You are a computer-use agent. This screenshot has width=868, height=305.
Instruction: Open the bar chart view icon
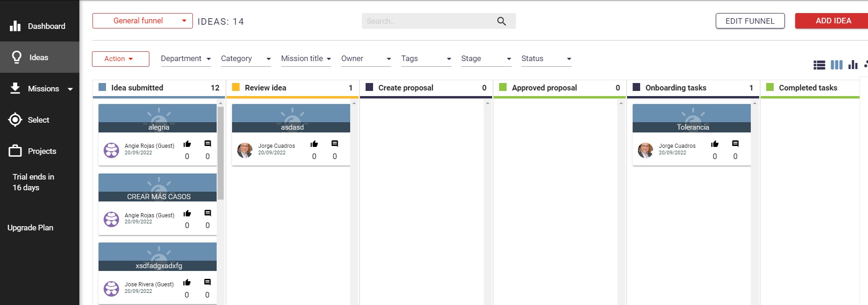(853, 65)
